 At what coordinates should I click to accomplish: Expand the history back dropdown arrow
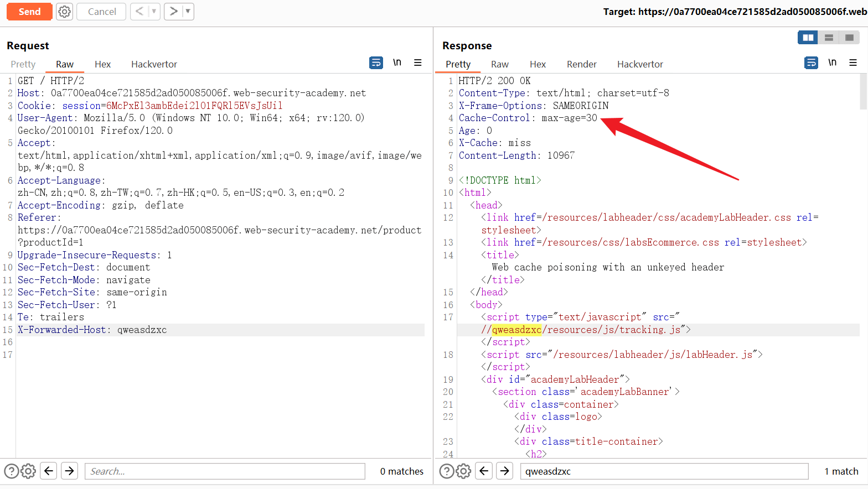(x=154, y=12)
